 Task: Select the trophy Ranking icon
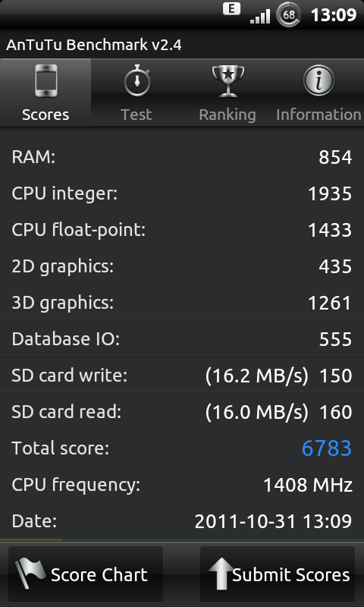pyautogui.click(x=227, y=80)
